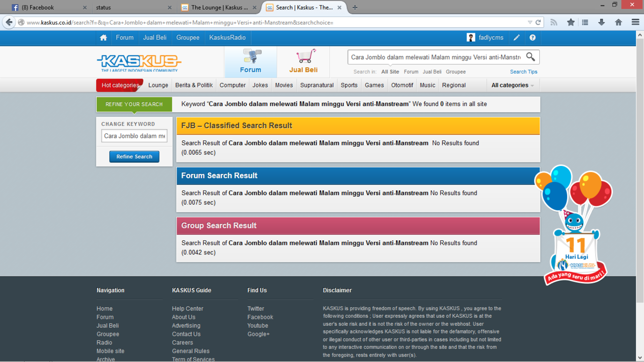Open a new tab with plus icon

tap(355, 8)
